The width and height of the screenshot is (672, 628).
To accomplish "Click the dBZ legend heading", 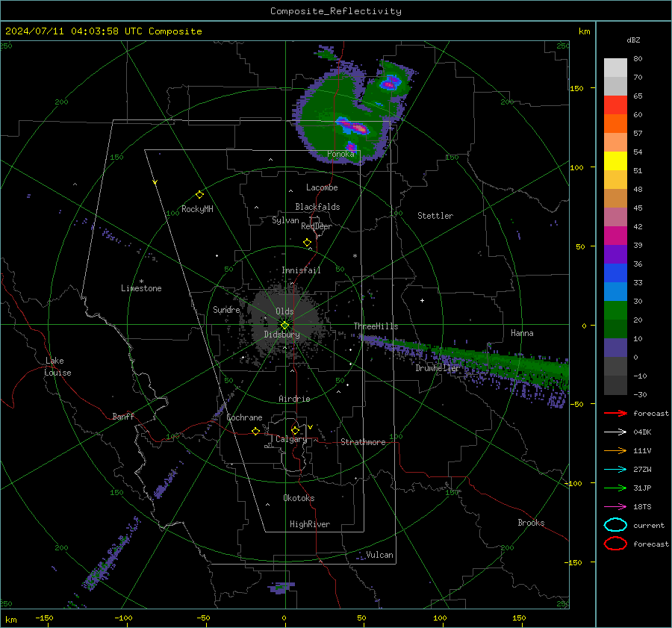I will pyautogui.click(x=633, y=40).
